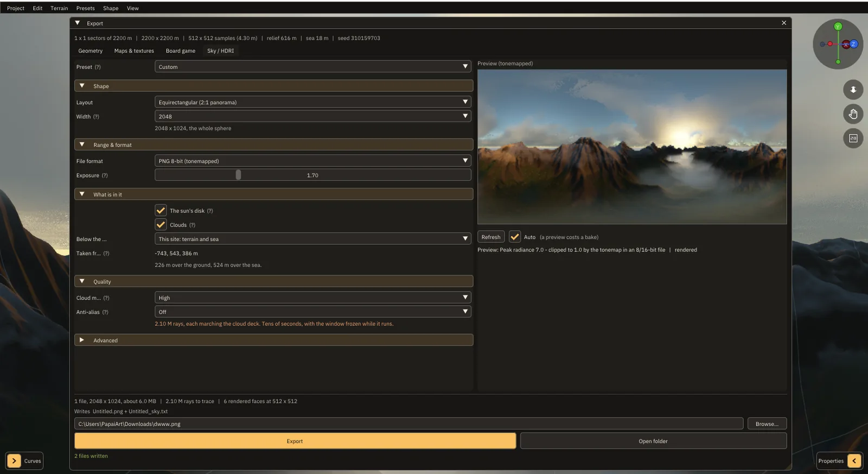Collapse the Export header triangle

click(x=78, y=23)
